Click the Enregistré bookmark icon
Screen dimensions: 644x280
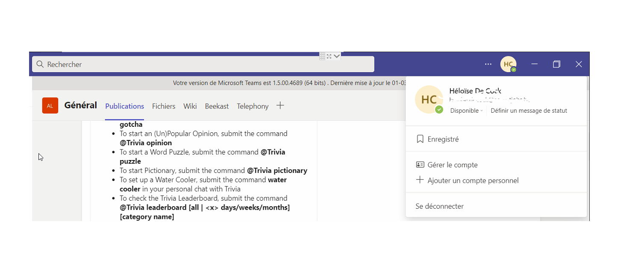(420, 139)
